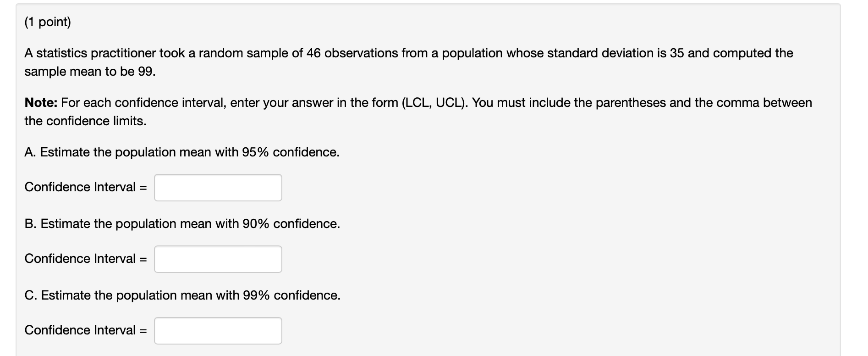Click the number 46 in the problem
Viewport: 868px width, 356px height.
[313, 53]
